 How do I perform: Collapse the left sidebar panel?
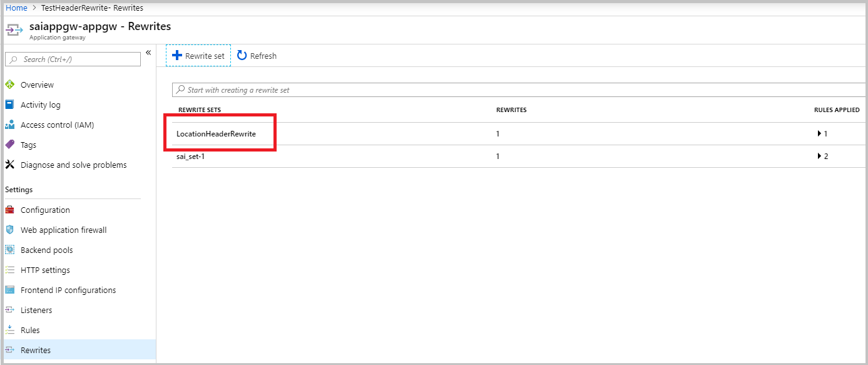148,54
